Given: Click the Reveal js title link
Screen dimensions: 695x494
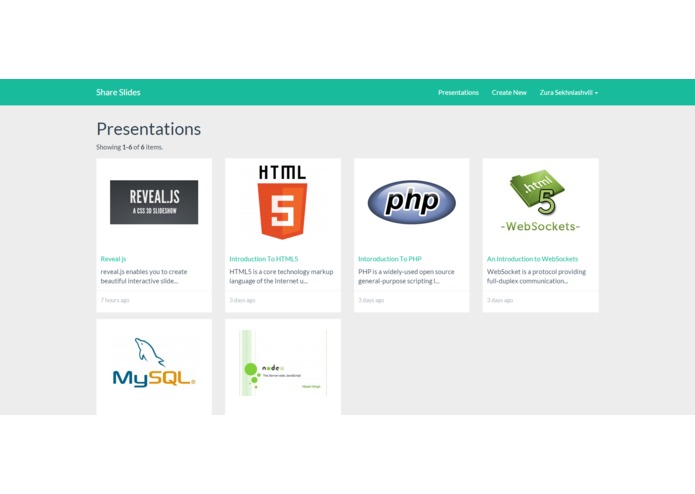Looking at the screenshot, I should click(113, 259).
